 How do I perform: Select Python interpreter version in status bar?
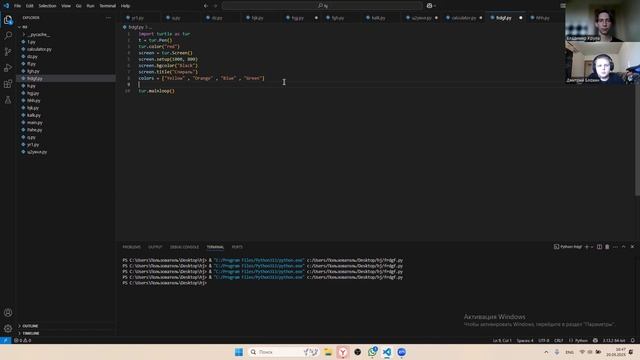point(613,340)
